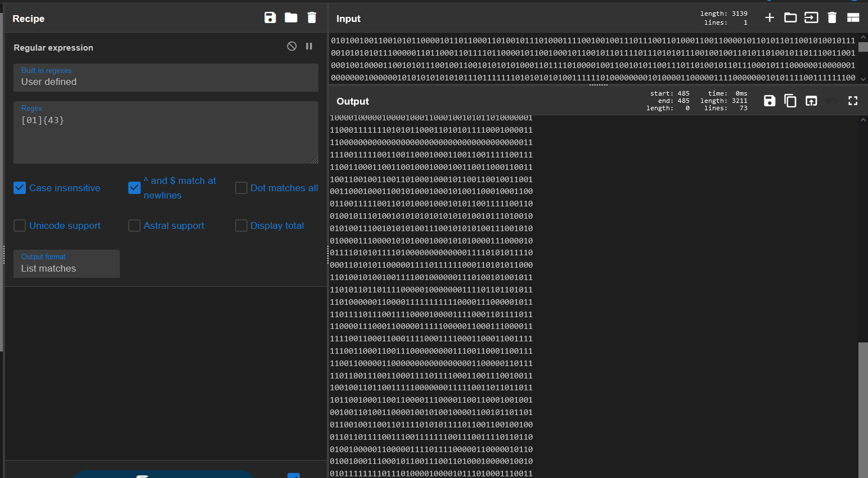Click the Input heading
This screenshot has width=868, height=478.
(x=348, y=19)
